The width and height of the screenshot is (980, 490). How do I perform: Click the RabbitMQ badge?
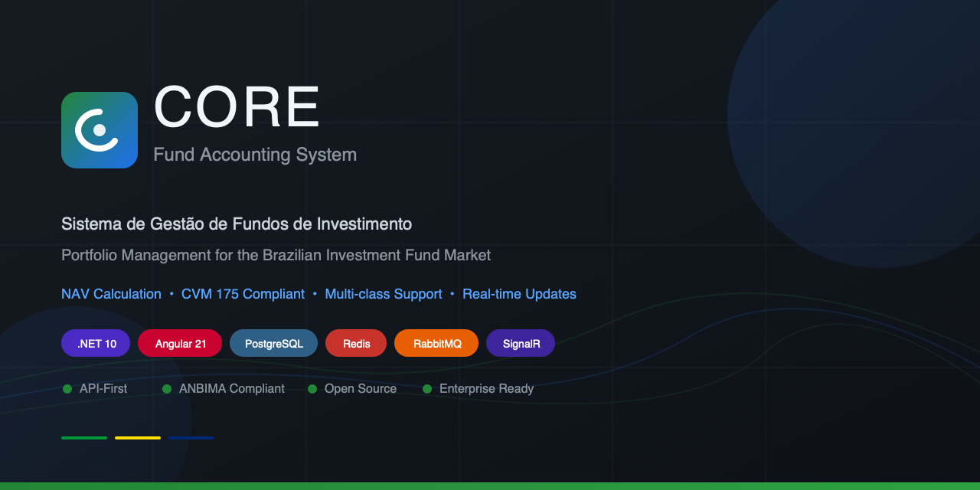(436, 343)
